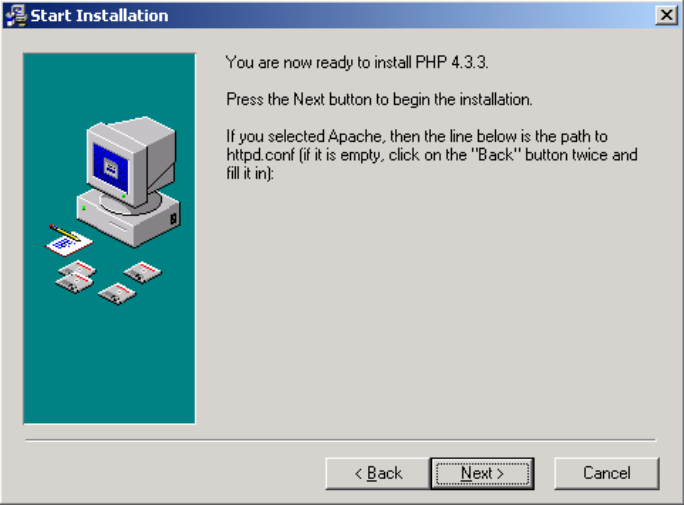Click the Start Installation title text
Screen dimensions: 684x505
click(99, 16)
